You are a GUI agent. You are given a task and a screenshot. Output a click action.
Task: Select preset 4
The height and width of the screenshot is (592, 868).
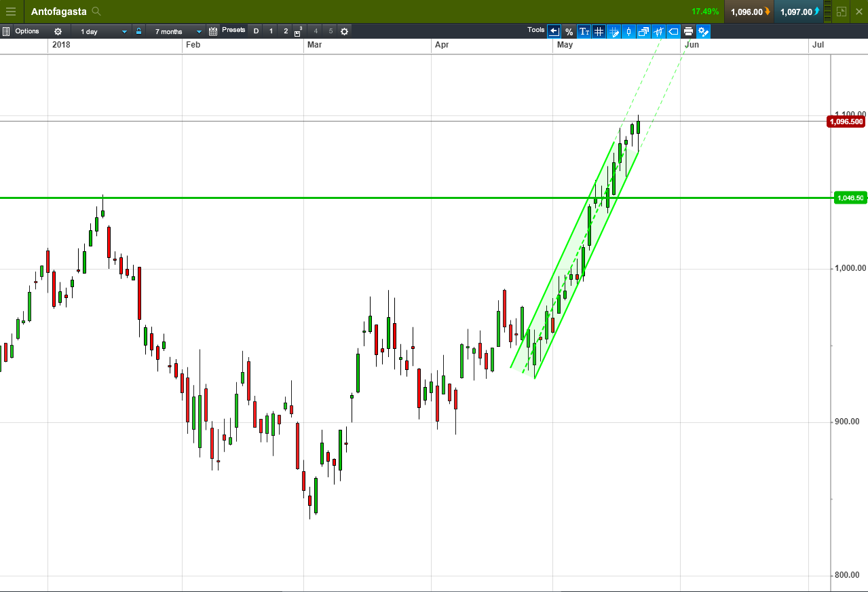pyautogui.click(x=316, y=31)
